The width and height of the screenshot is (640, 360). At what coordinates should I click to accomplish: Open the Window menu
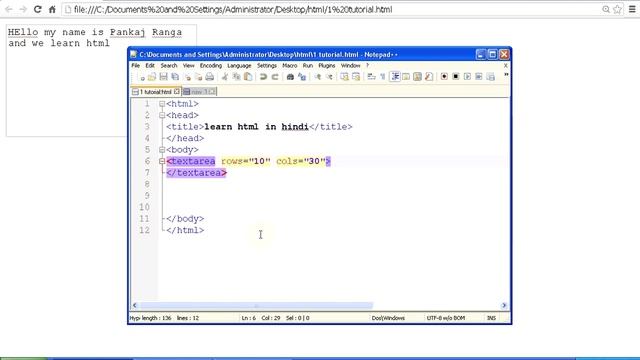351,65
